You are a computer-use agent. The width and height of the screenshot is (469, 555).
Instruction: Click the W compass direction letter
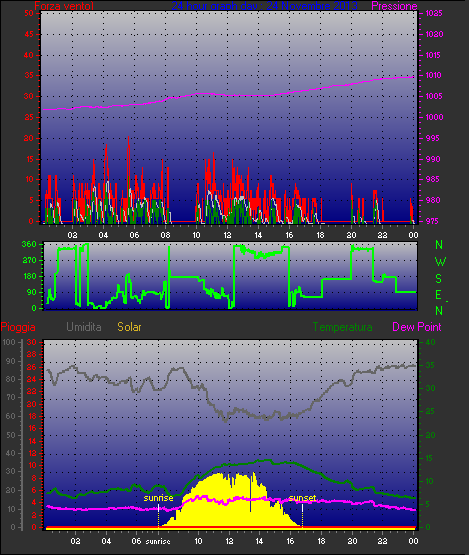point(440,262)
